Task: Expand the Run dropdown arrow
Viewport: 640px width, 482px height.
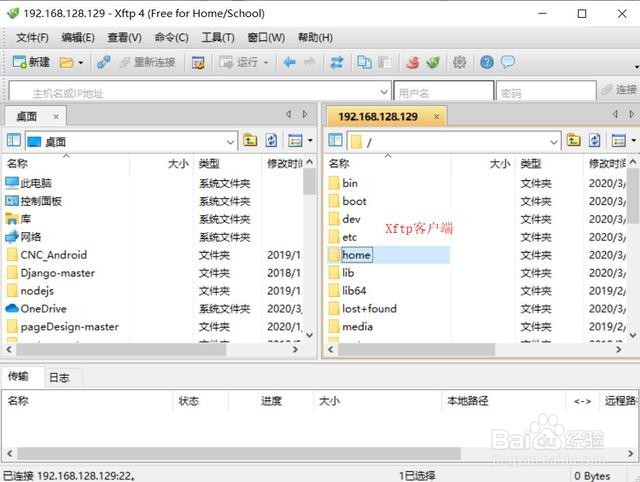Action: click(x=266, y=62)
